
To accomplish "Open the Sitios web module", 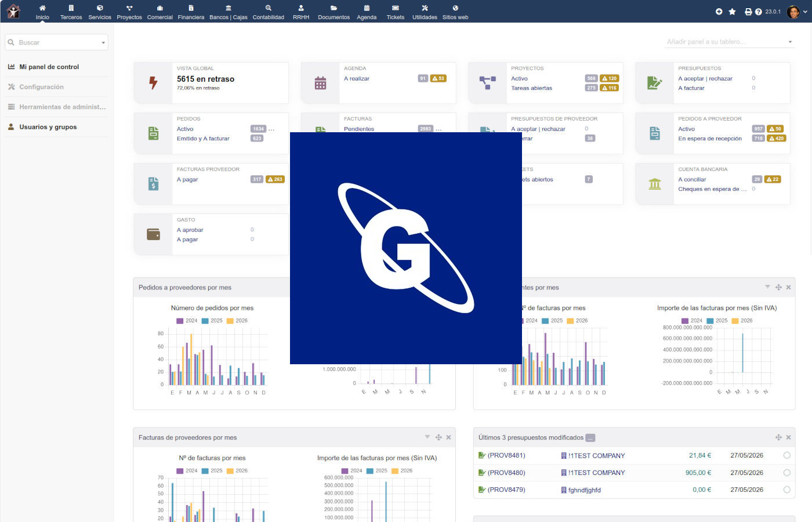I will click(x=455, y=12).
